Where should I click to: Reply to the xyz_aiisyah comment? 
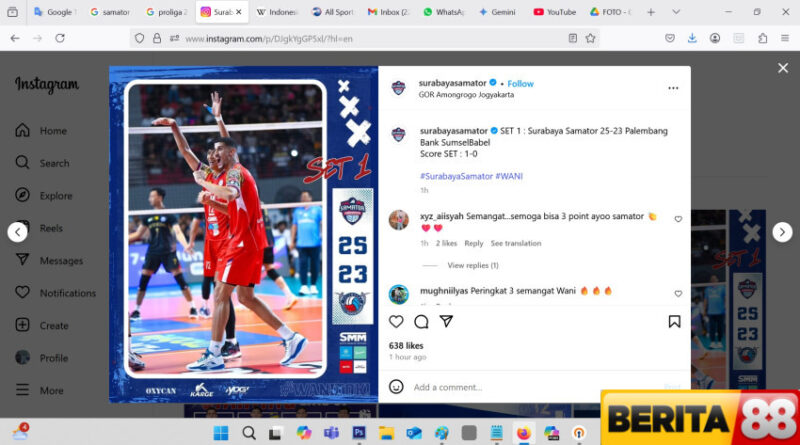coord(473,243)
